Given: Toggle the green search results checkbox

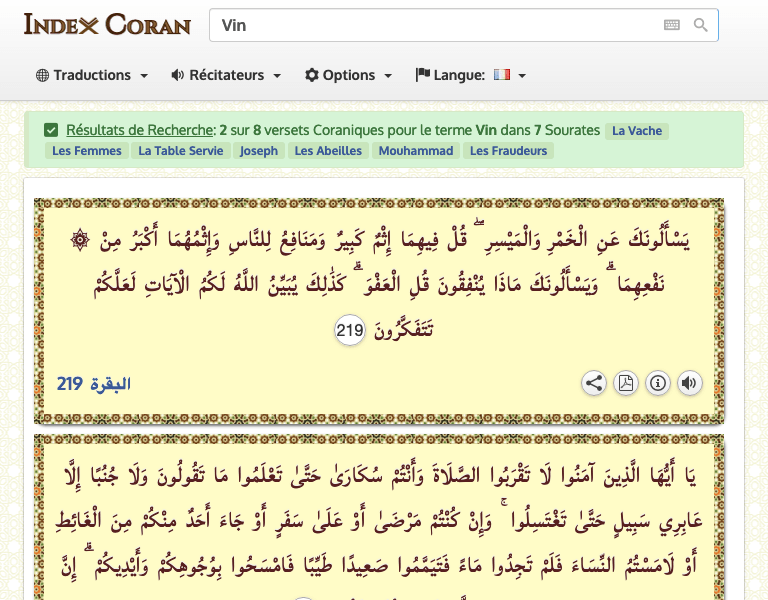Looking at the screenshot, I should [x=51, y=130].
